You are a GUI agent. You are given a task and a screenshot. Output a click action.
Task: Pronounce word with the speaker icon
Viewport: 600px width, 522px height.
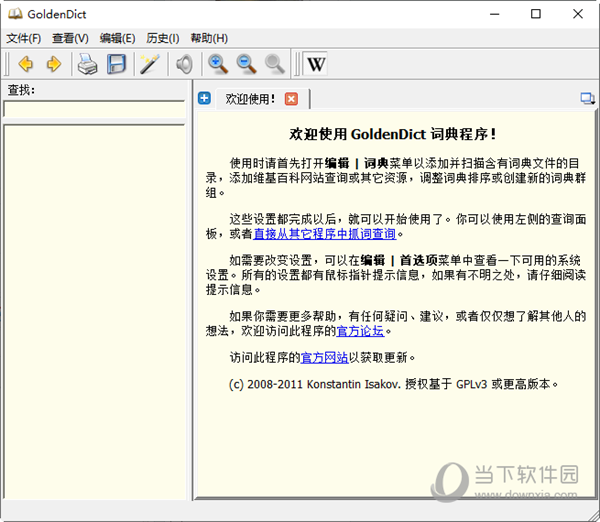coord(184,64)
